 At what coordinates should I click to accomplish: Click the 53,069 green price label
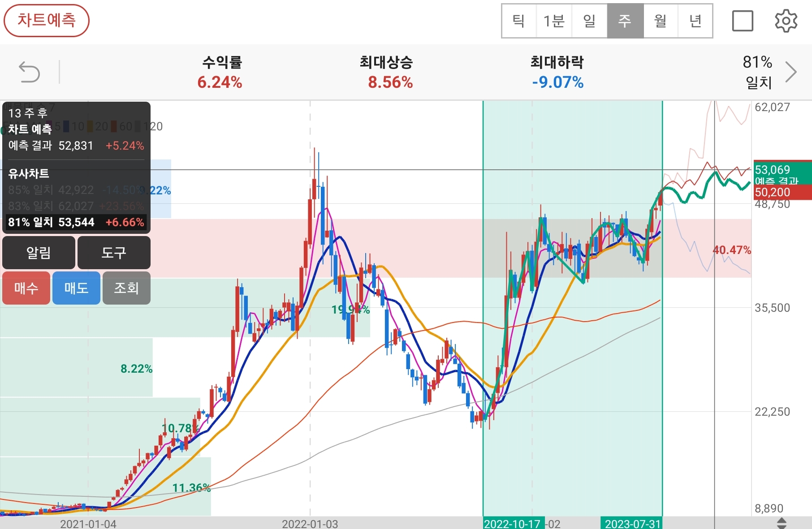[782, 170]
